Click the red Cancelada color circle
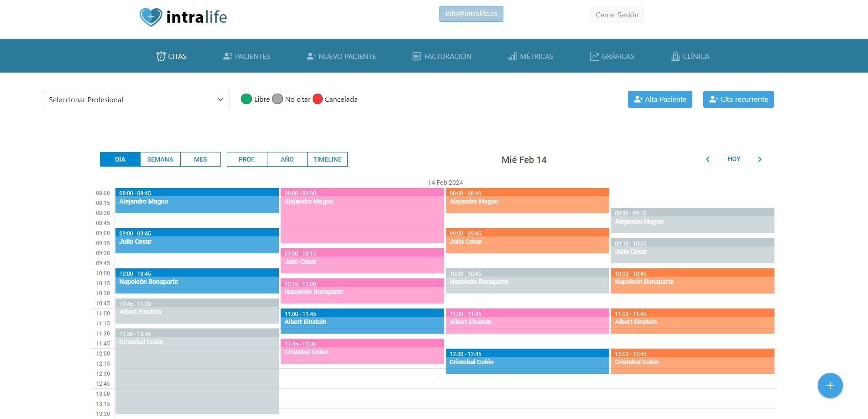The image size is (868, 419). coord(318,99)
